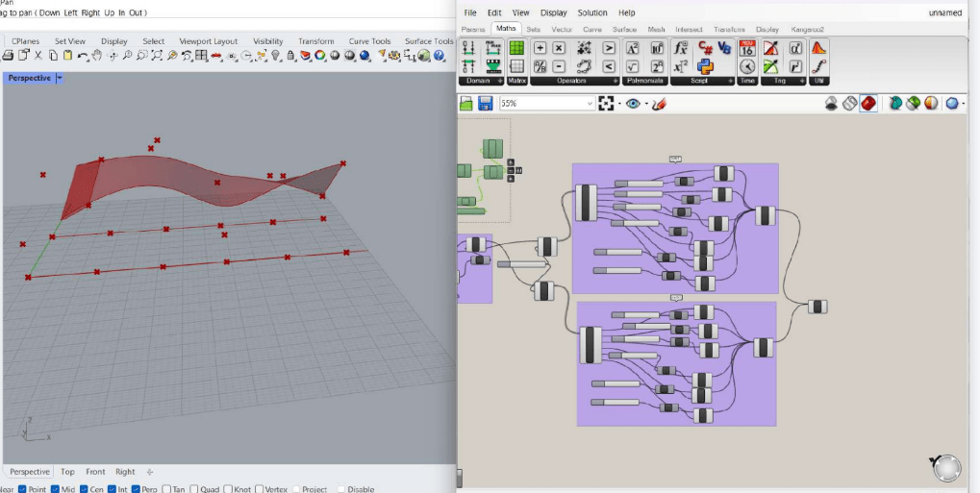Viewport: 980px width, 493px height.
Task: Open the Perspective viewport dropdown arrow
Action: [x=59, y=78]
